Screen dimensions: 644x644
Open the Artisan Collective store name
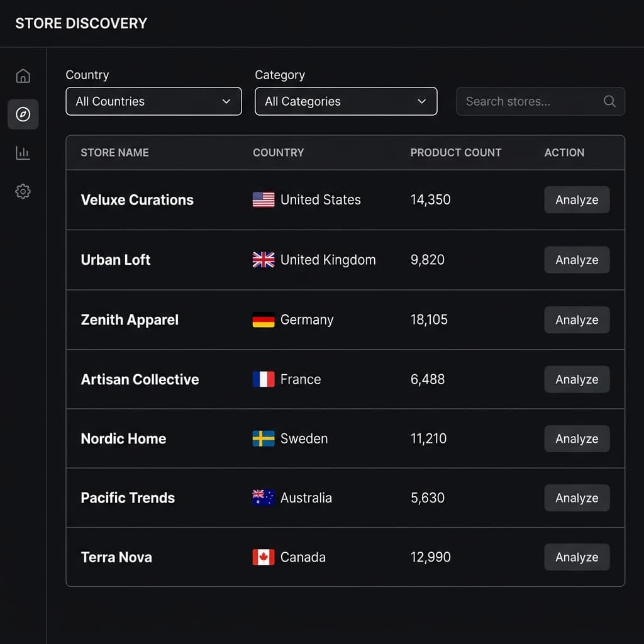coord(140,379)
